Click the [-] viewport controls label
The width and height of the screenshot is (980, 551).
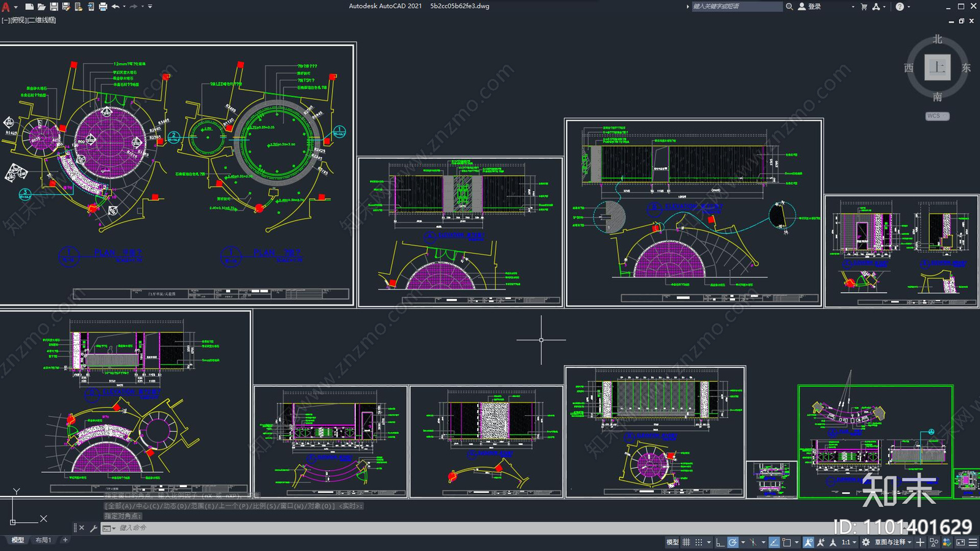[x=6, y=20]
